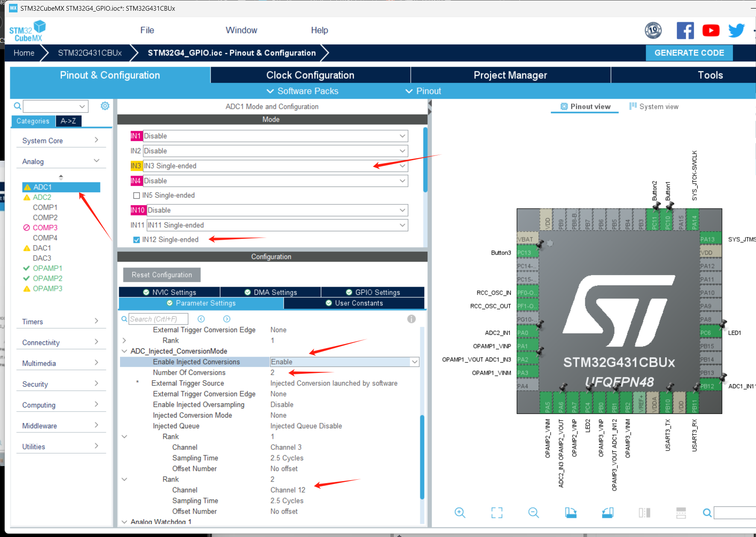The width and height of the screenshot is (756, 537).
Task: Switch to A->Z sorting tab
Action: (68, 121)
